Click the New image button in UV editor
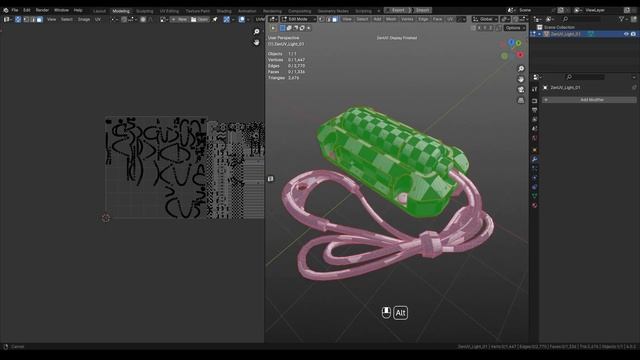640x360 pixels. pos(179,19)
